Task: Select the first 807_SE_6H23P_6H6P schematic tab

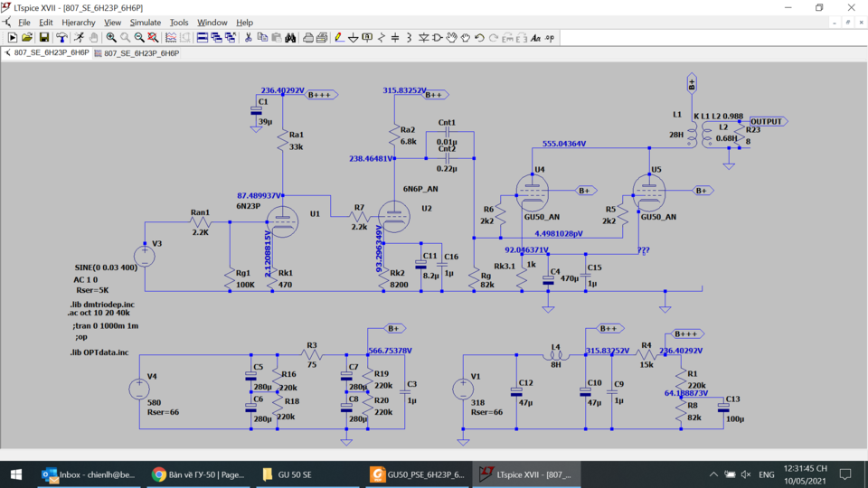Action: click(x=46, y=53)
